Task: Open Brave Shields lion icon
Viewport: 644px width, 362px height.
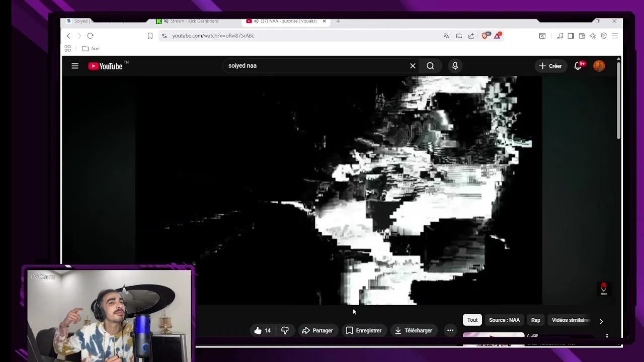Action: coord(485,36)
